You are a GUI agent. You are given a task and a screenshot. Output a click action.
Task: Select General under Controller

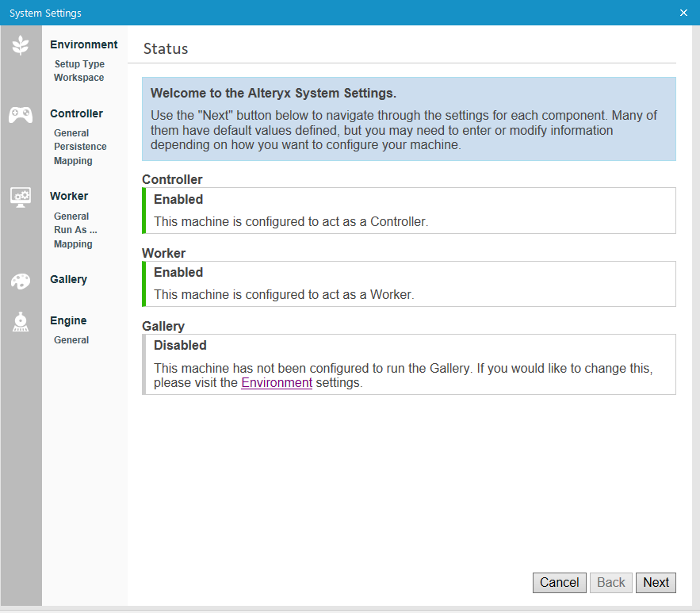(x=71, y=133)
